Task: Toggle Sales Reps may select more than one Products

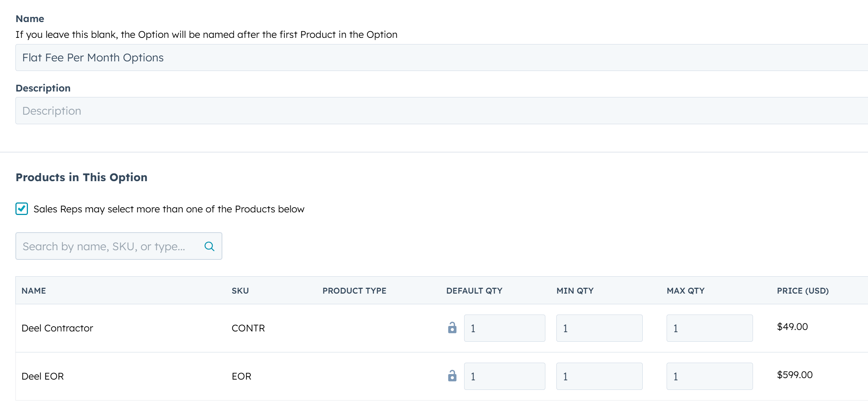Action: click(21, 209)
